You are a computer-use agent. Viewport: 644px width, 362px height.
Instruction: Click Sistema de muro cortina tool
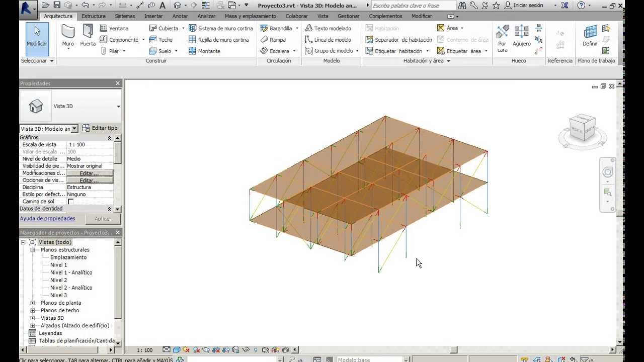221,28
